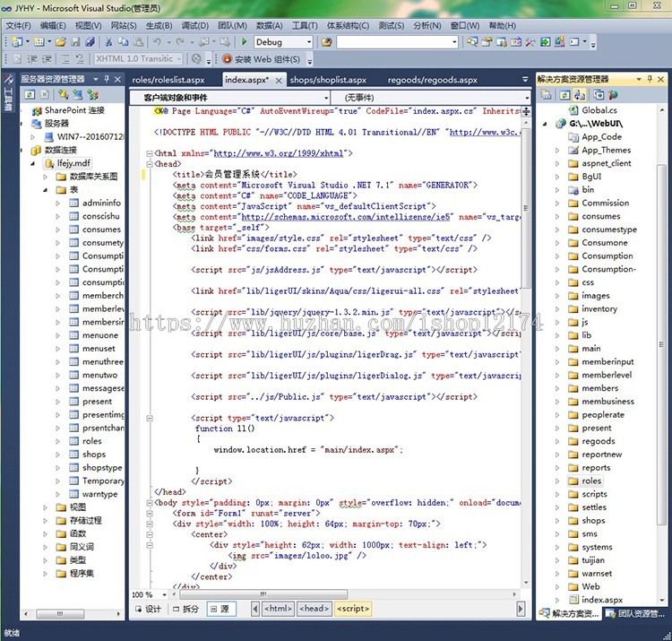Expand the BgUI folder node
This screenshot has height=641, width=672.
coord(557,177)
